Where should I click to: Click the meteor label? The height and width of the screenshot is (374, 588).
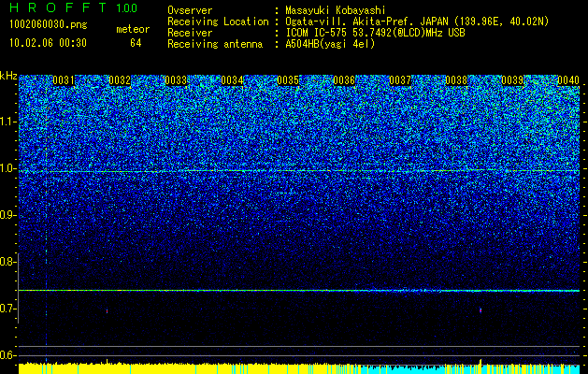[x=133, y=29]
